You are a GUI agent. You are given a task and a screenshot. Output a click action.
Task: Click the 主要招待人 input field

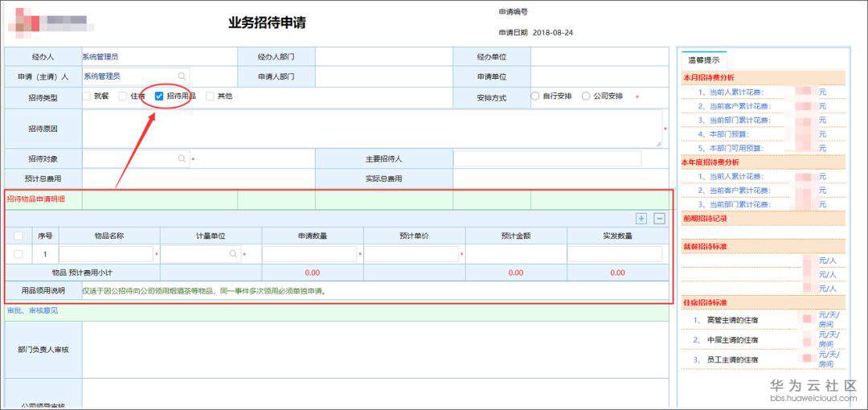pos(547,158)
